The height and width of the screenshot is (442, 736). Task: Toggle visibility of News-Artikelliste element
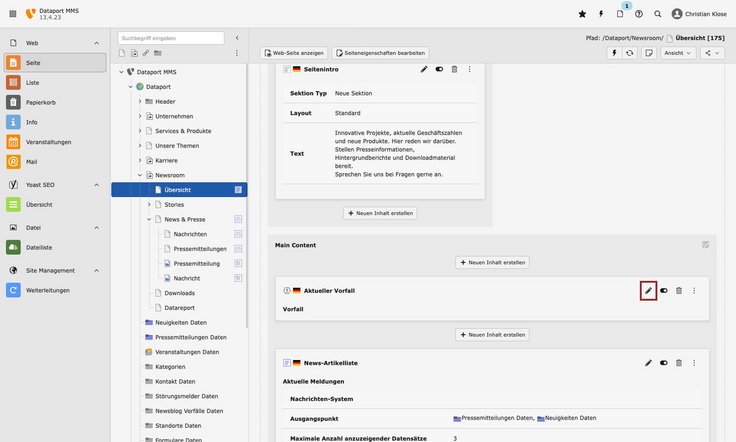(664, 362)
